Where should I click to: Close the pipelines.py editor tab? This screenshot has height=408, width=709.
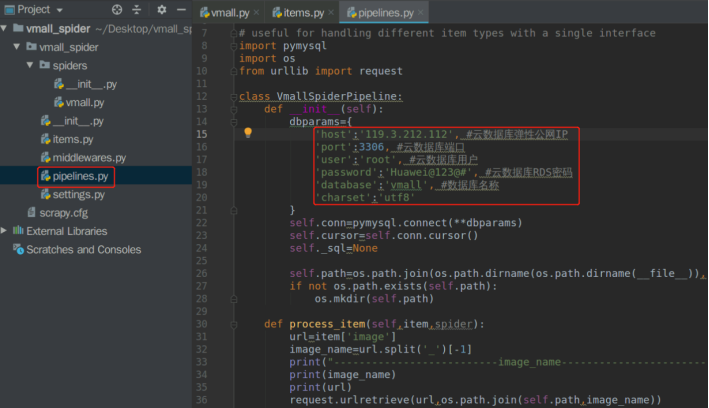pos(421,13)
